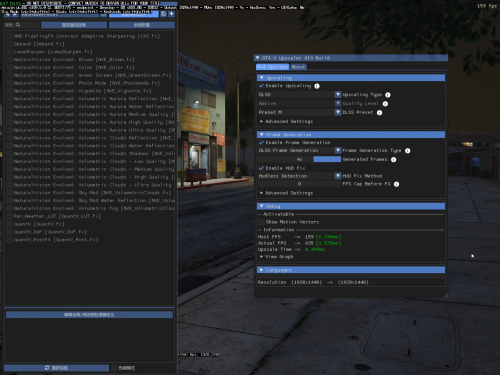This screenshot has height=375, width=500.
Task: Open the Quality Level Native dropdown
Action: pyautogui.click(x=299, y=104)
